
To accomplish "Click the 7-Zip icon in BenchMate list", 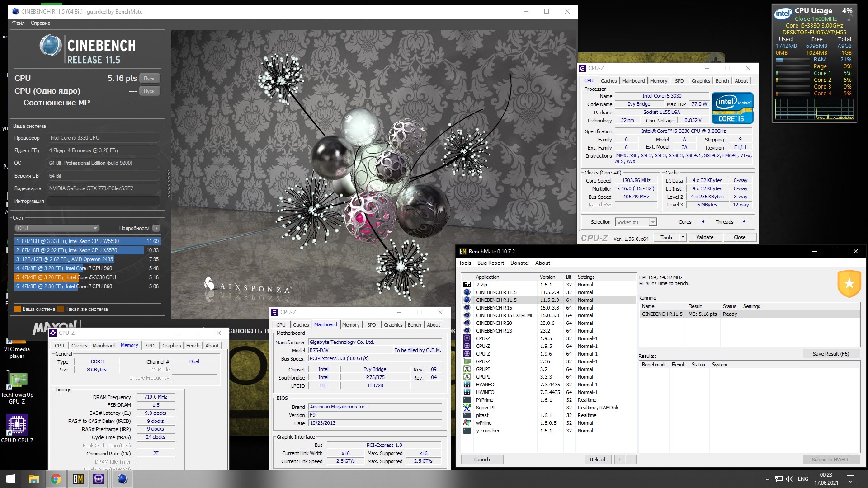I will click(x=467, y=285).
